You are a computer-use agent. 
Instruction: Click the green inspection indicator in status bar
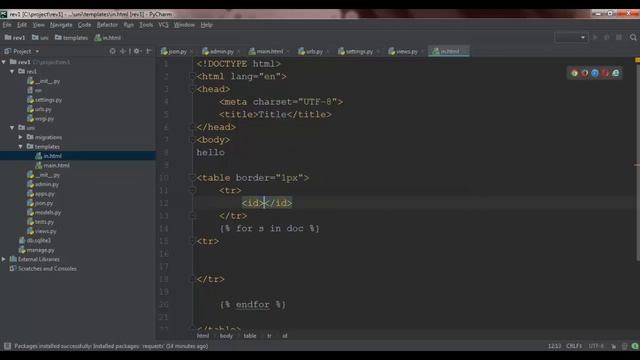635,346
